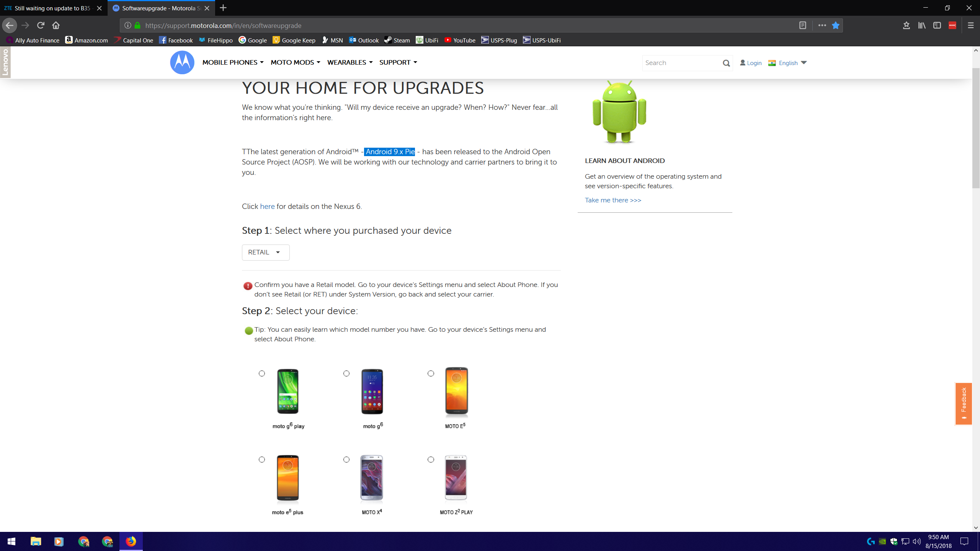Expand MOTO MODS menu

click(295, 62)
